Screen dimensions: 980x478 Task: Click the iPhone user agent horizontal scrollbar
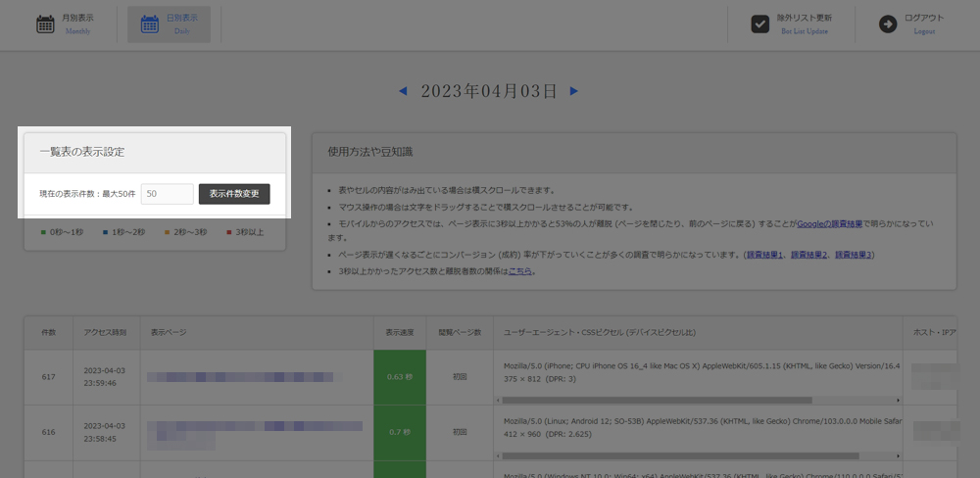pos(657,400)
